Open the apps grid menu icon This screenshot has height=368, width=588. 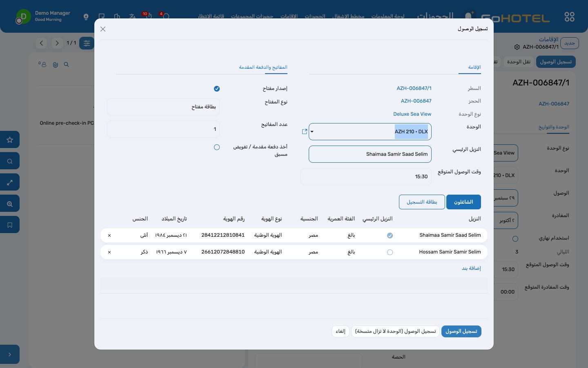click(x=569, y=17)
